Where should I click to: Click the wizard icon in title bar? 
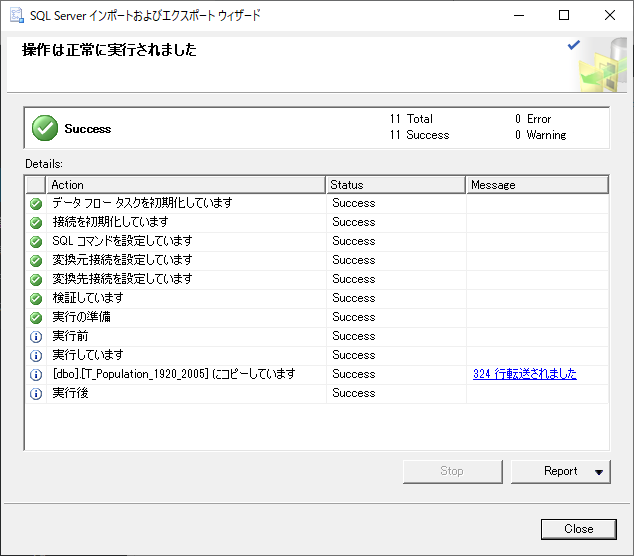15,16
